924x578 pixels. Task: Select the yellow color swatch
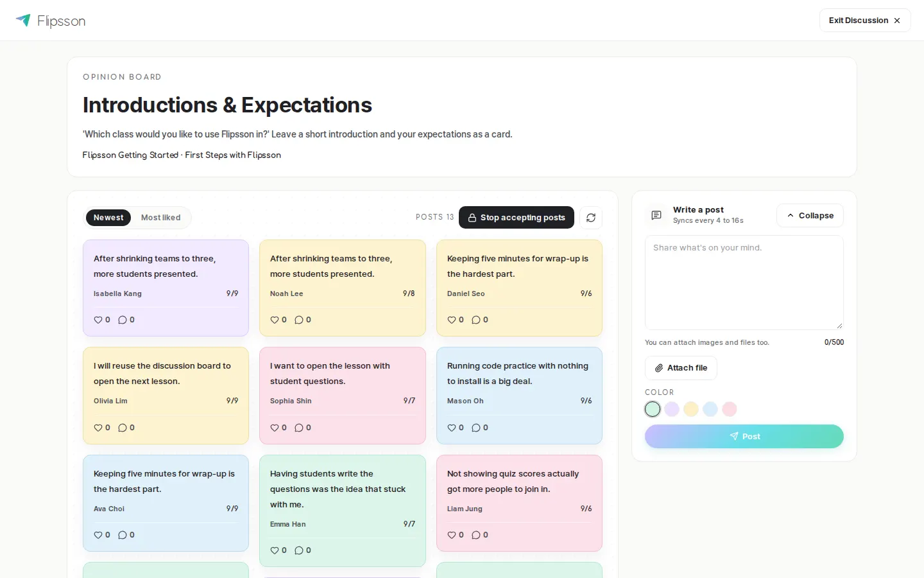[691, 409]
